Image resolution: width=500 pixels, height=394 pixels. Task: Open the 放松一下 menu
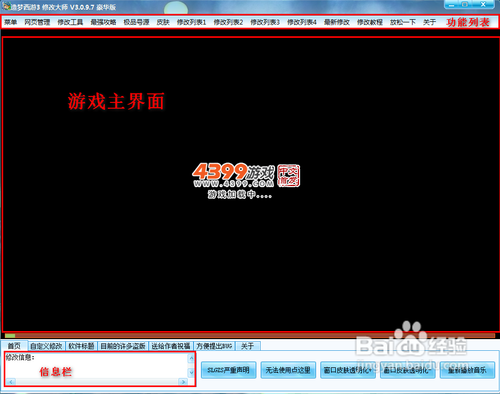pos(403,22)
